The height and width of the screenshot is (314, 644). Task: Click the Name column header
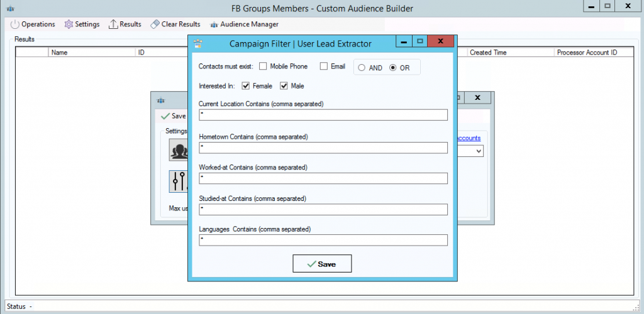click(92, 53)
